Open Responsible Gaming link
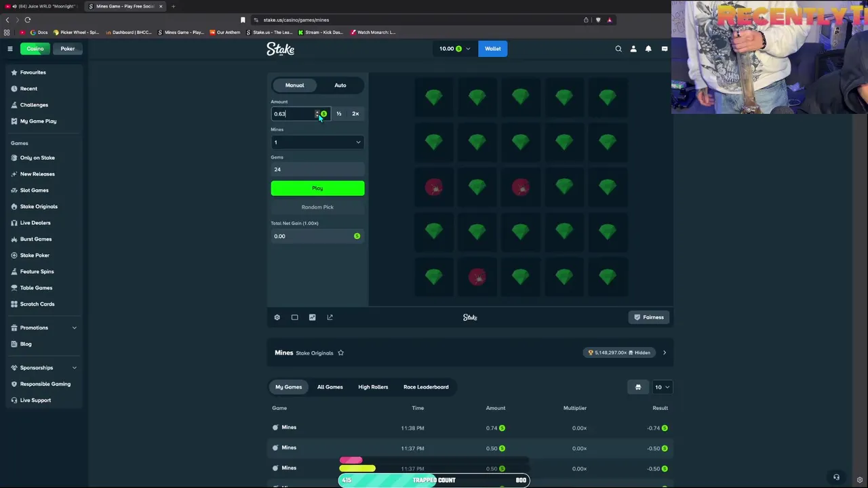This screenshot has width=868, height=488. click(x=45, y=384)
